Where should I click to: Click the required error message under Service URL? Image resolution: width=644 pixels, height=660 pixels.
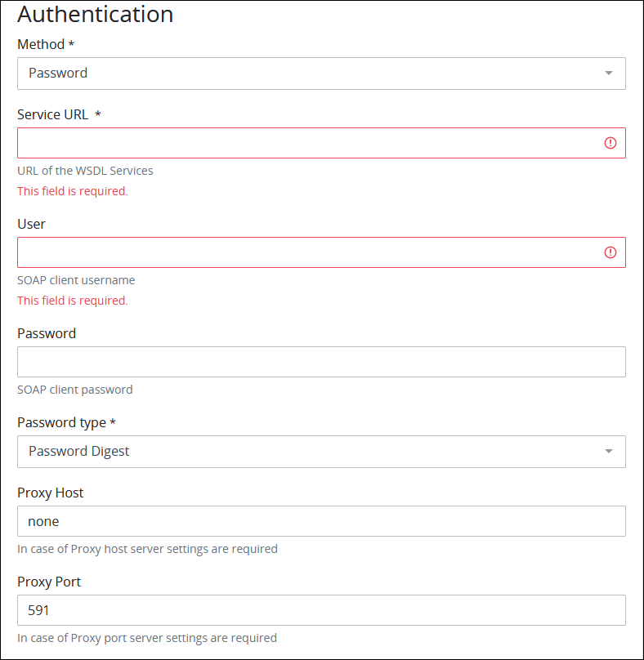(x=72, y=190)
